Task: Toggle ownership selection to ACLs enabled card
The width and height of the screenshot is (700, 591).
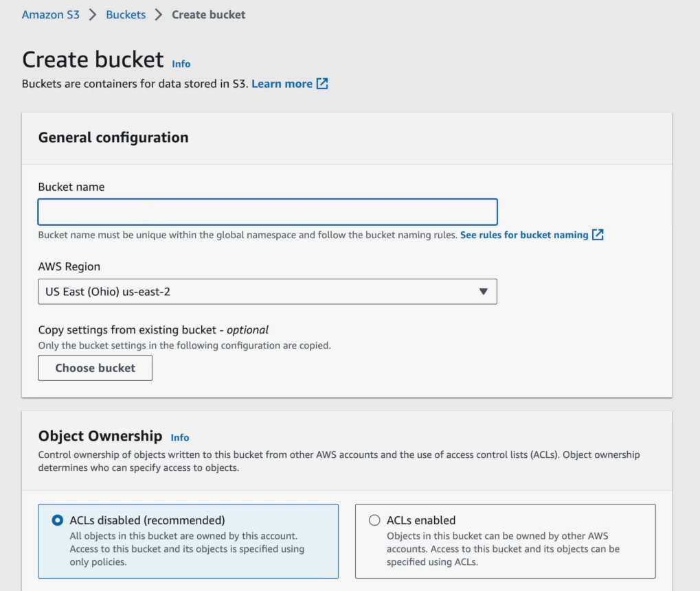Action: point(506,542)
